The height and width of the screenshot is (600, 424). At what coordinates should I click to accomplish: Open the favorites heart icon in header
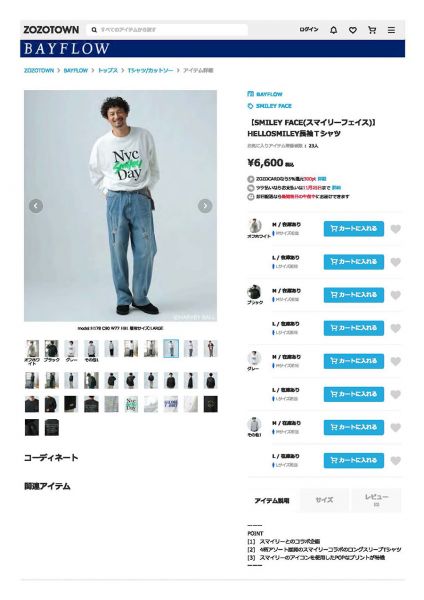pyautogui.click(x=353, y=30)
